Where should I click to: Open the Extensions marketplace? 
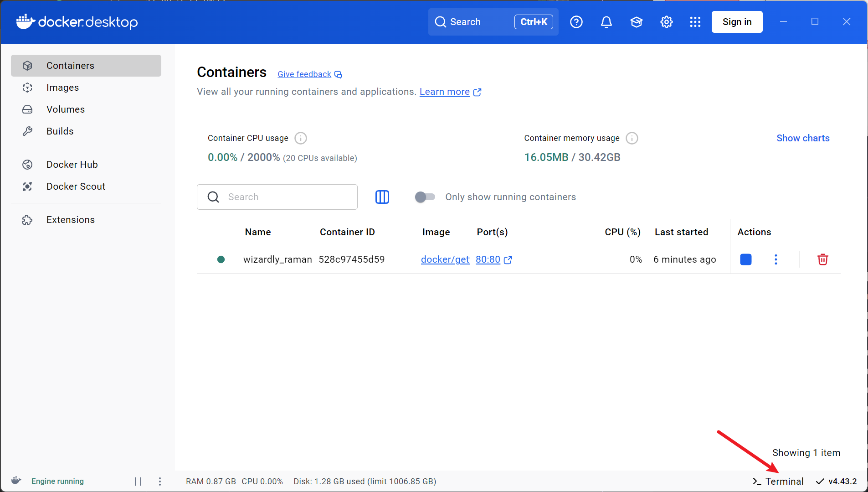[70, 219]
